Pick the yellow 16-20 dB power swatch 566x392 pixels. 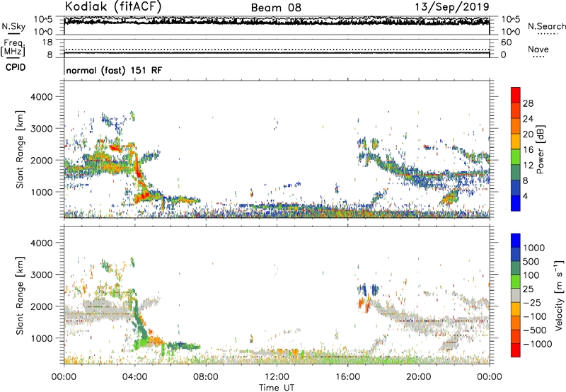click(x=516, y=142)
